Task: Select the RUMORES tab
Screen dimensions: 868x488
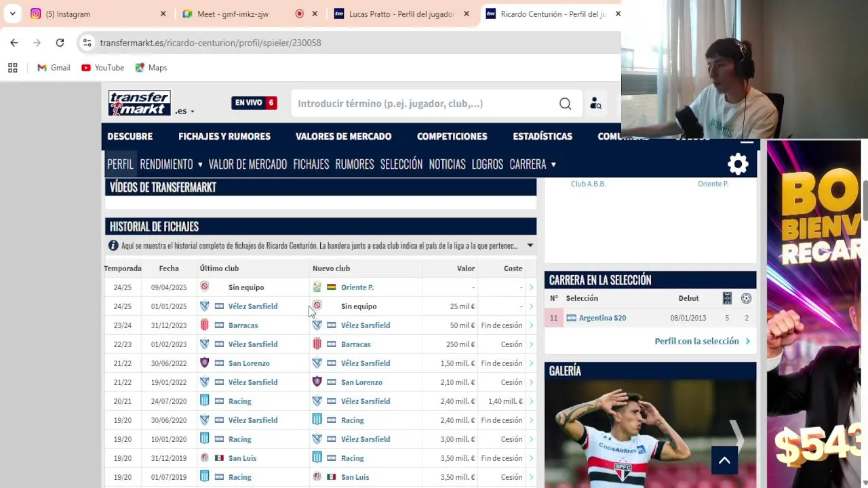Action: pos(355,164)
